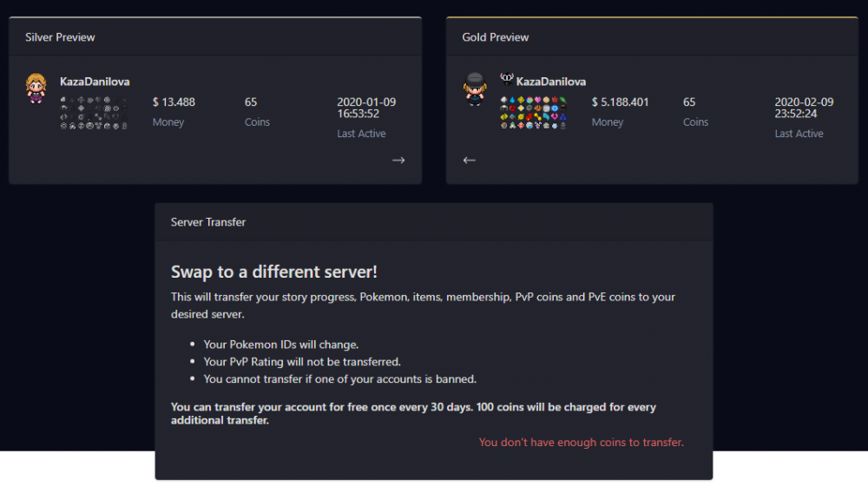The width and height of the screenshot is (868, 493).
Task: Click the blonde trainer avatar in Silver Preview
Action: click(x=36, y=89)
